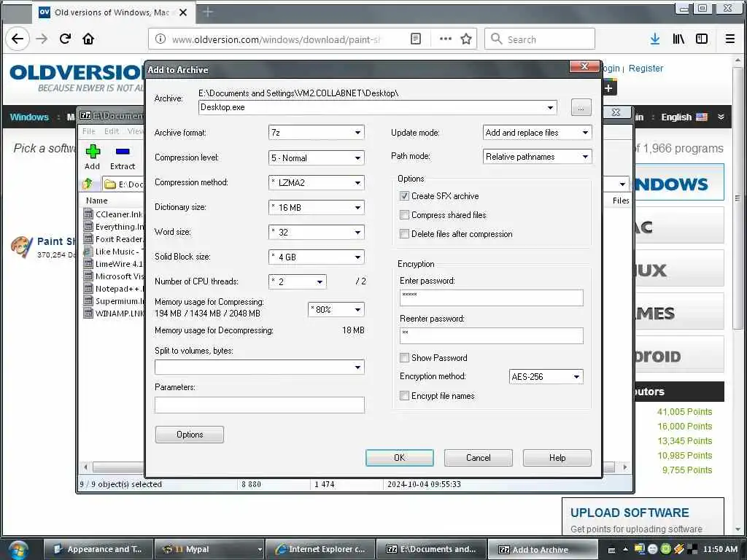Open the Archive format dropdown
This screenshot has width=747, height=560.
pos(317,133)
